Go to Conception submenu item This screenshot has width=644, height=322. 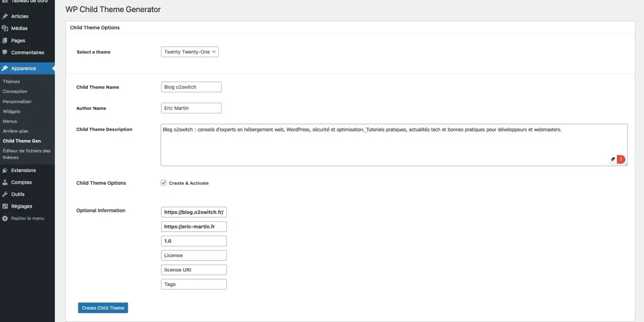point(15,92)
